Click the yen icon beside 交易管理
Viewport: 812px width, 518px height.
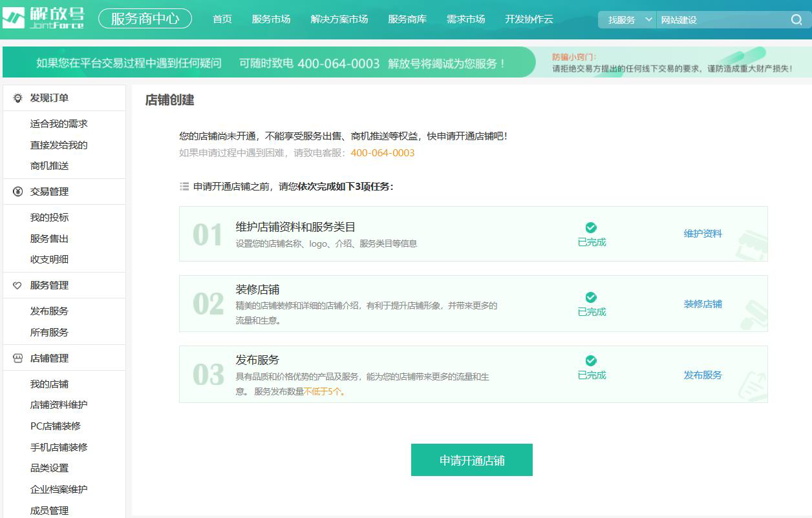click(x=17, y=192)
